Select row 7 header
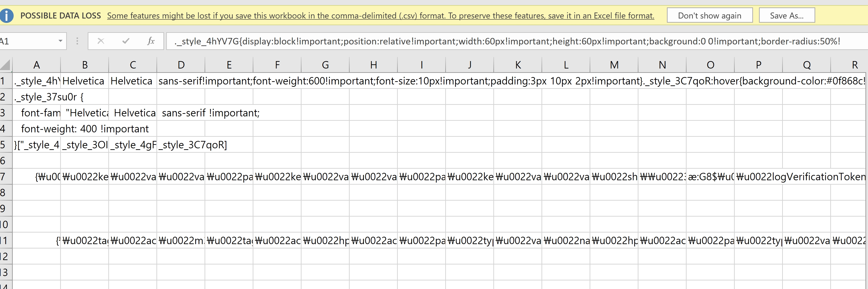The height and width of the screenshot is (289, 868). [x=6, y=177]
